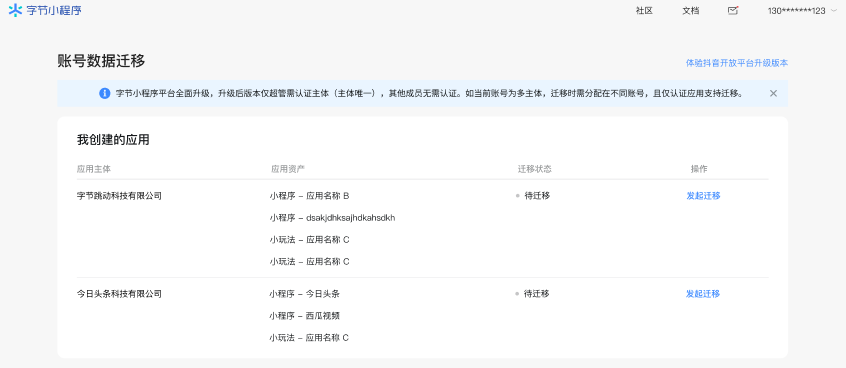Select 今日头条科技有限公司 entity name

click(119, 294)
